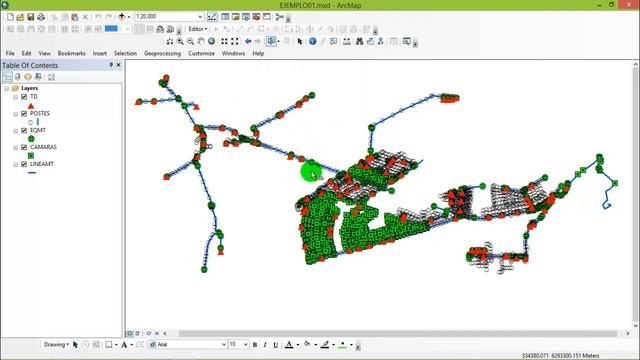Collapse the Layers data frame tree
This screenshot has height=360, width=640.
[x=7, y=88]
